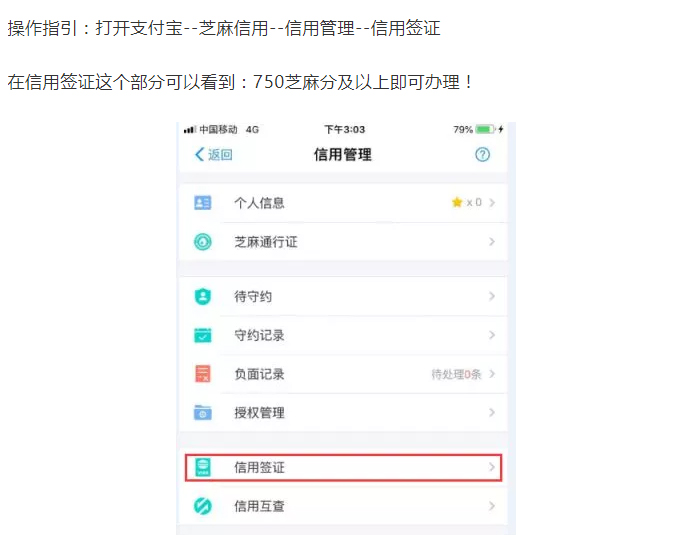
Task: Tap the 信用签证 green icon
Action: point(203,467)
